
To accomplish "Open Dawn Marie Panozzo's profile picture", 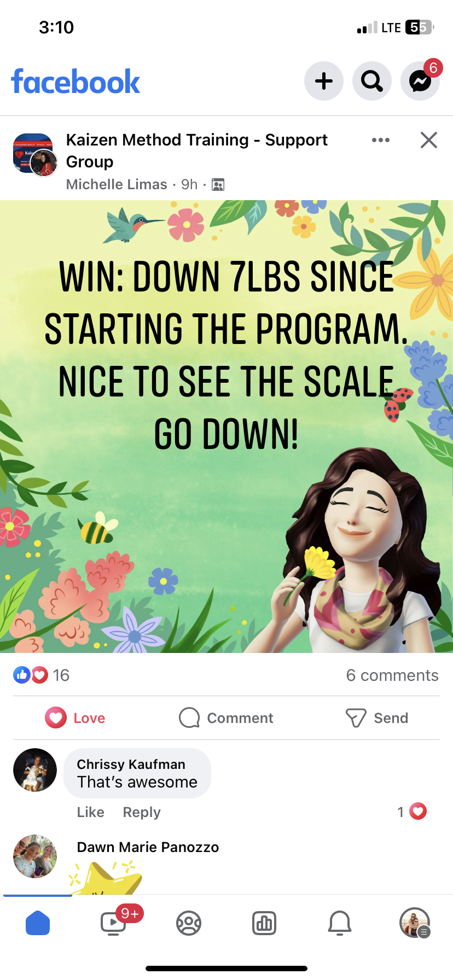I will pos(35,856).
